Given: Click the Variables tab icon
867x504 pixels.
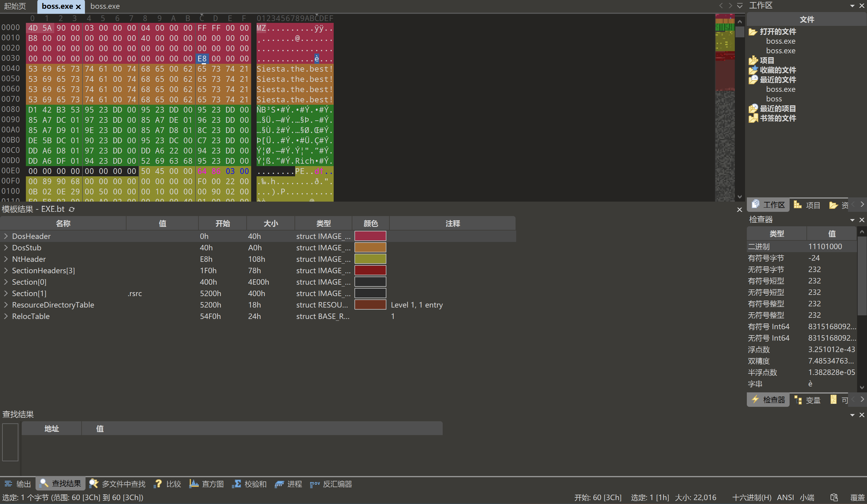Looking at the screenshot, I should coord(798,400).
